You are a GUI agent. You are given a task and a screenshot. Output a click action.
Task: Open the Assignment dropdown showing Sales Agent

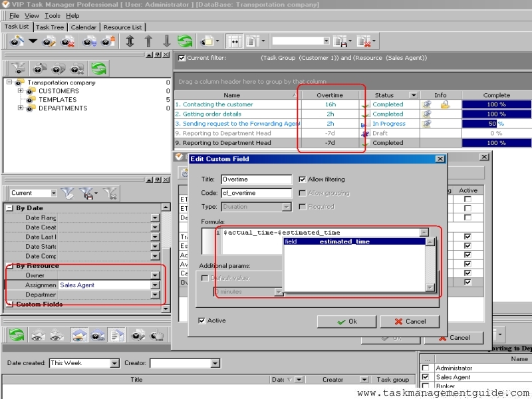click(155, 285)
